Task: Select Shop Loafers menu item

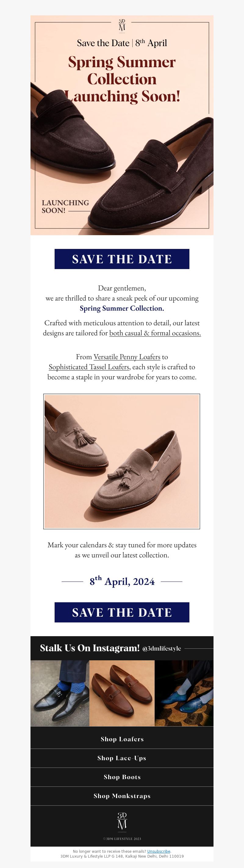Action: coord(122,739)
